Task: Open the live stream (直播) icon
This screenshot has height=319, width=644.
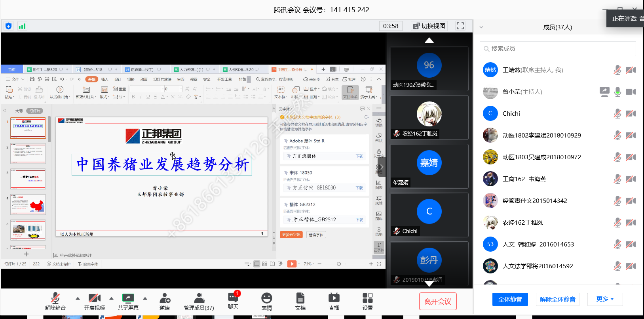Action: click(334, 298)
